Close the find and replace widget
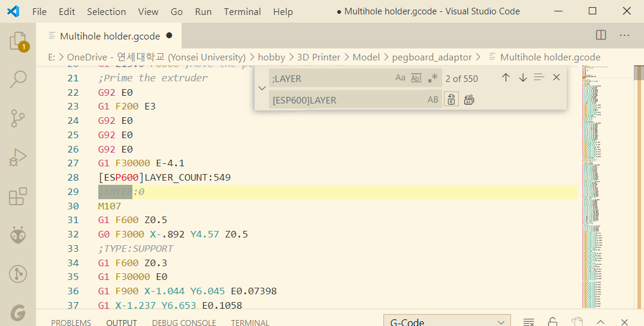 click(556, 77)
